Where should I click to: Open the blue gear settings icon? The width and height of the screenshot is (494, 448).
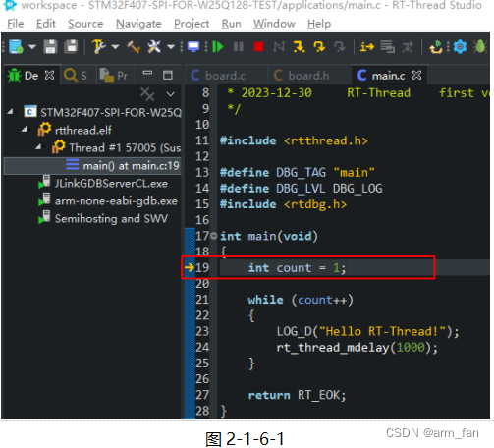click(460, 47)
